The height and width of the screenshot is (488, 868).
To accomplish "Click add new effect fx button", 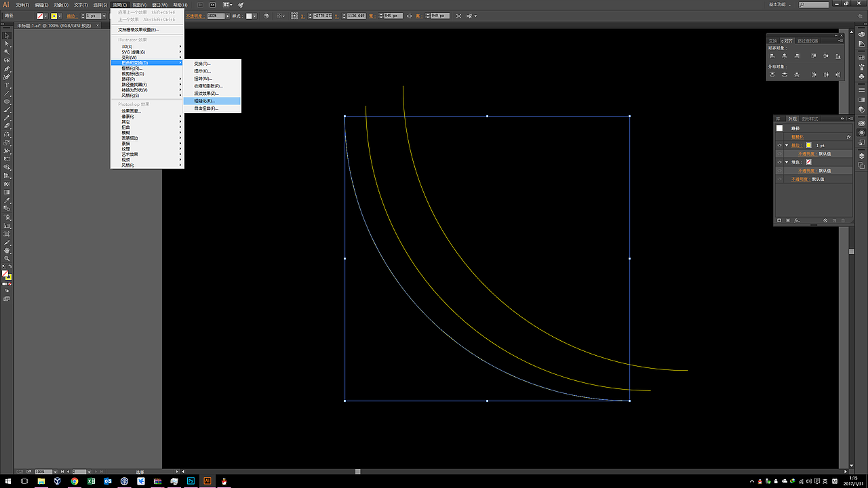I will pos(797,220).
